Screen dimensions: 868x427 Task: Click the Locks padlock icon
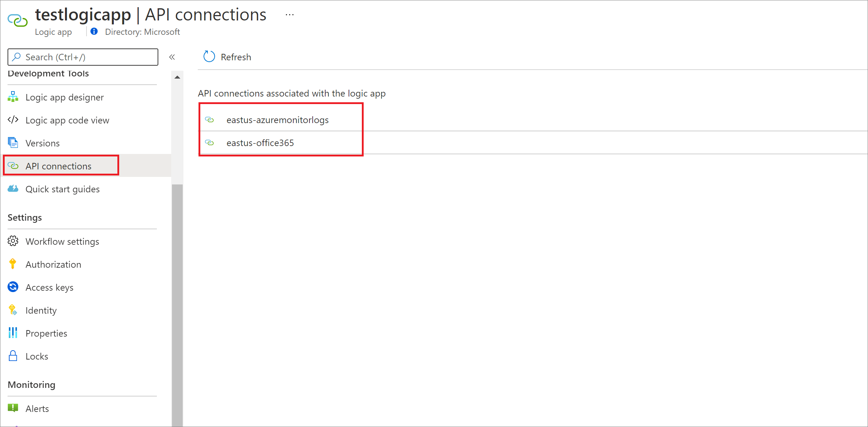tap(13, 356)
